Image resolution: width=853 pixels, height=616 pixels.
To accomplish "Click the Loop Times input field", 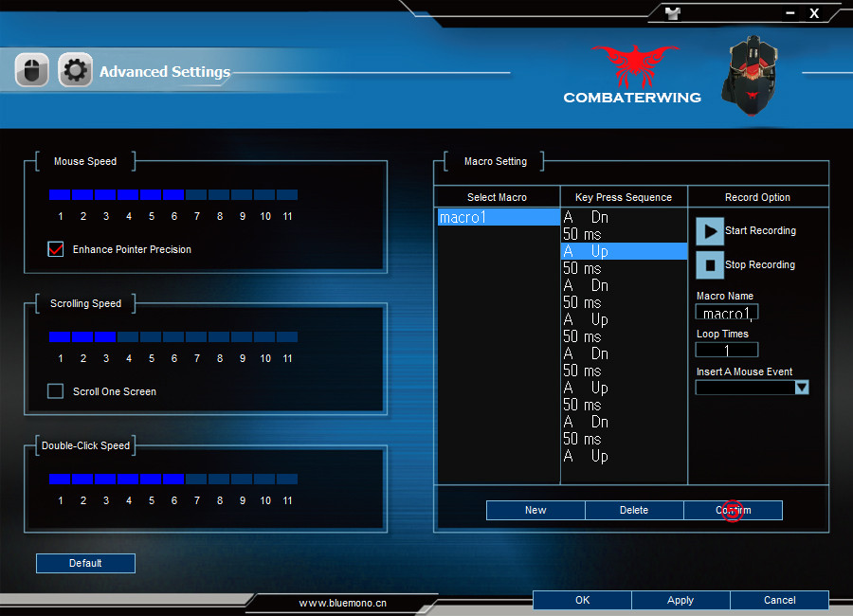I will coord(727,350).
